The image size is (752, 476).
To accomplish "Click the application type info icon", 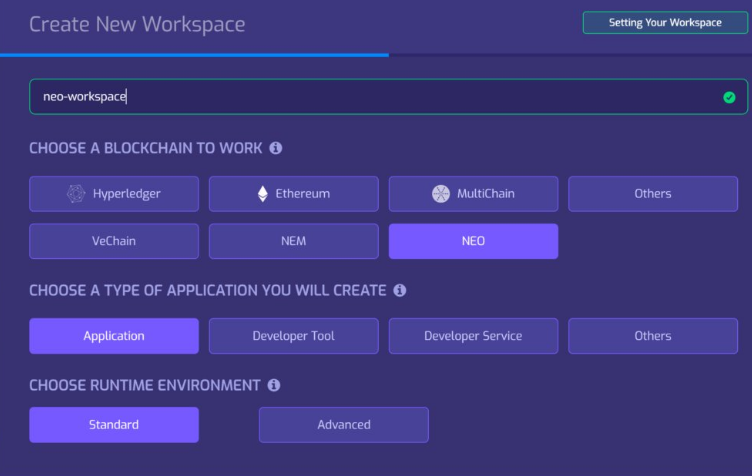I will pos(400,290).
